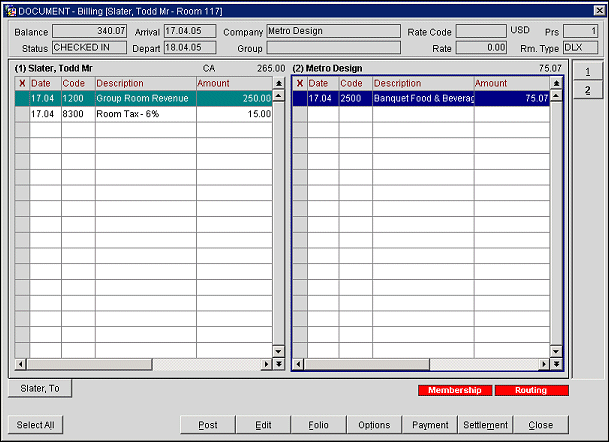This screenshot has height=442, width=609.
Task: Close the Billing window with X button
Action: (597, 9)
